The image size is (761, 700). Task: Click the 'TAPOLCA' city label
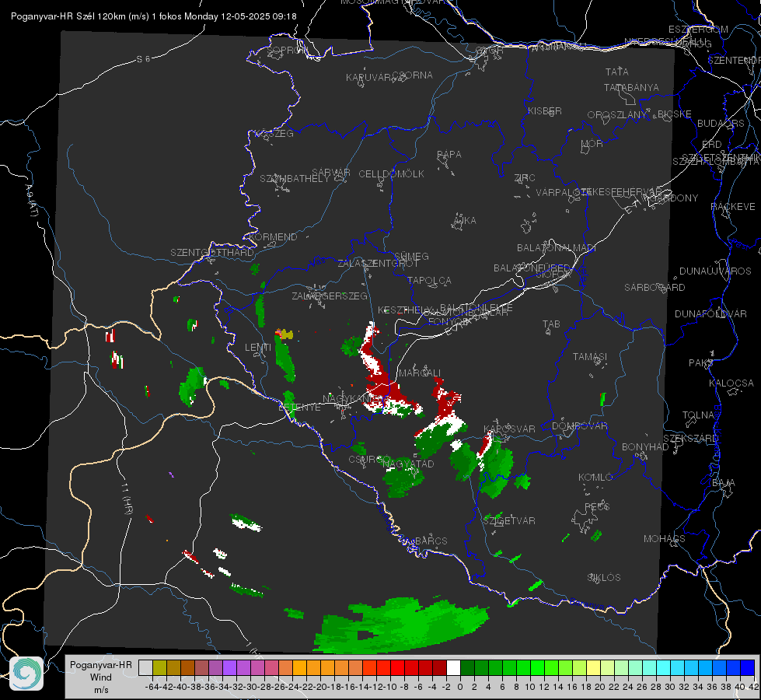pyautogui.click(x=430, y=281)
